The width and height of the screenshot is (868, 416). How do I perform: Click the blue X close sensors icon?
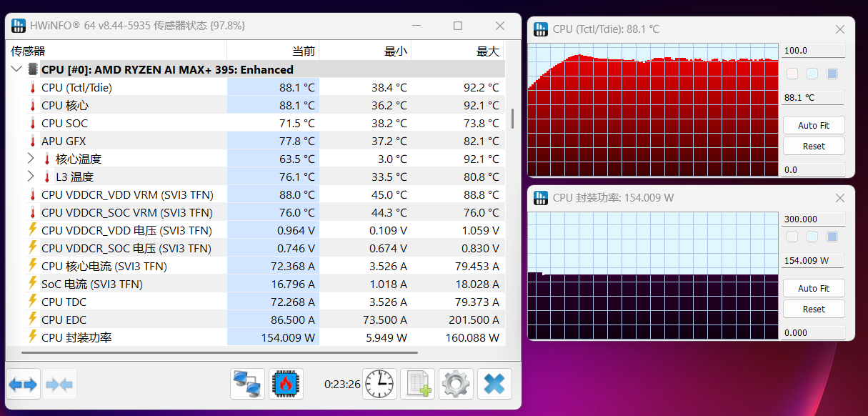click(x=494, y=385)
